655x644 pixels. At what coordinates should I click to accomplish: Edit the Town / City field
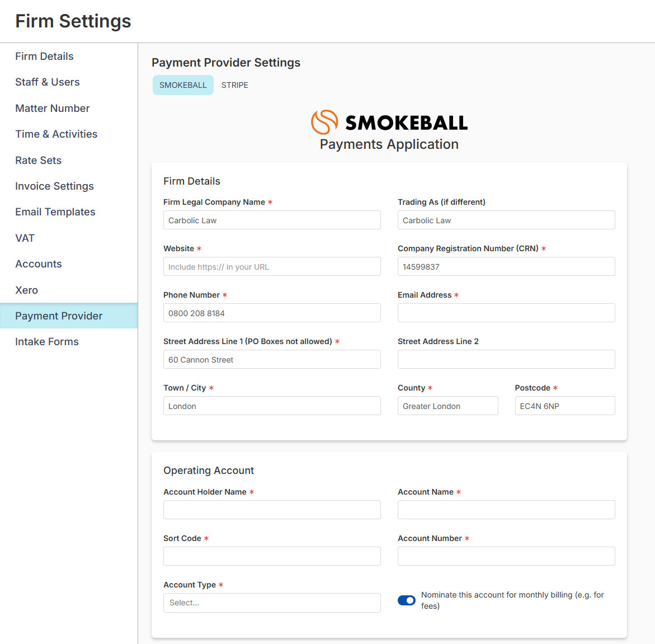[x=272, y=406]
